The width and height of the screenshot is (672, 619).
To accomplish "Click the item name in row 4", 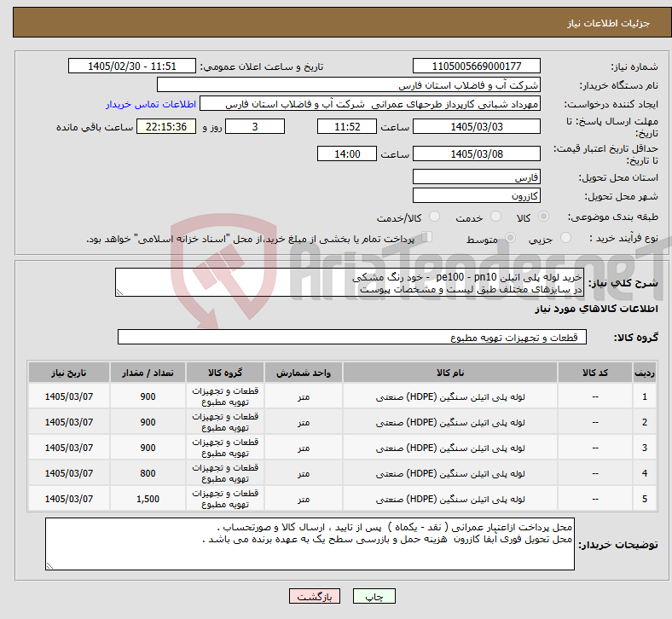I will (450, 474).
